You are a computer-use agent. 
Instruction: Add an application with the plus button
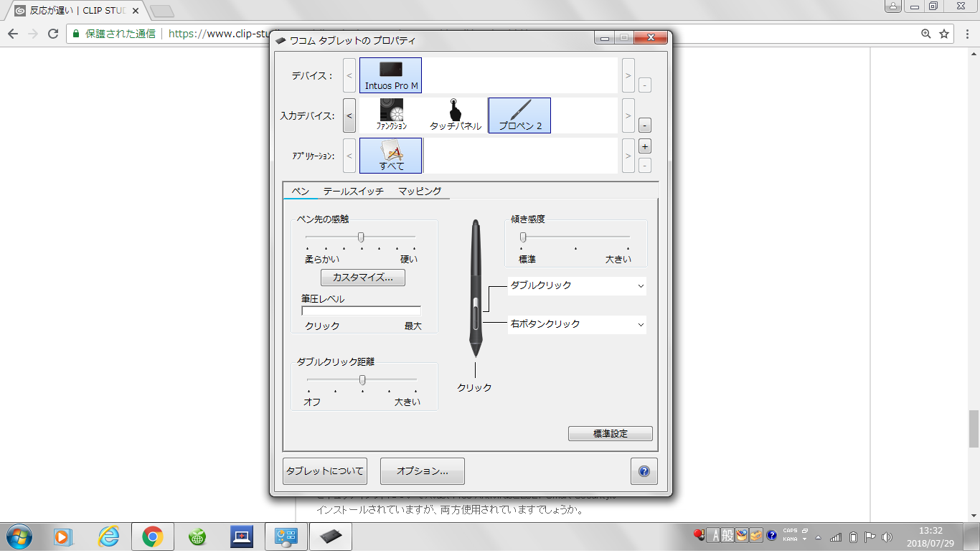point(644,146)
